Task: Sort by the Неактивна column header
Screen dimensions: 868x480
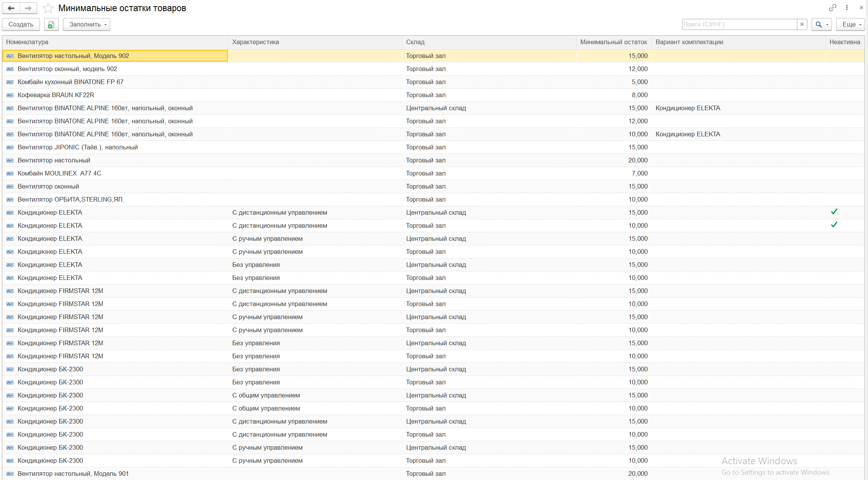Action: [845, 42]
